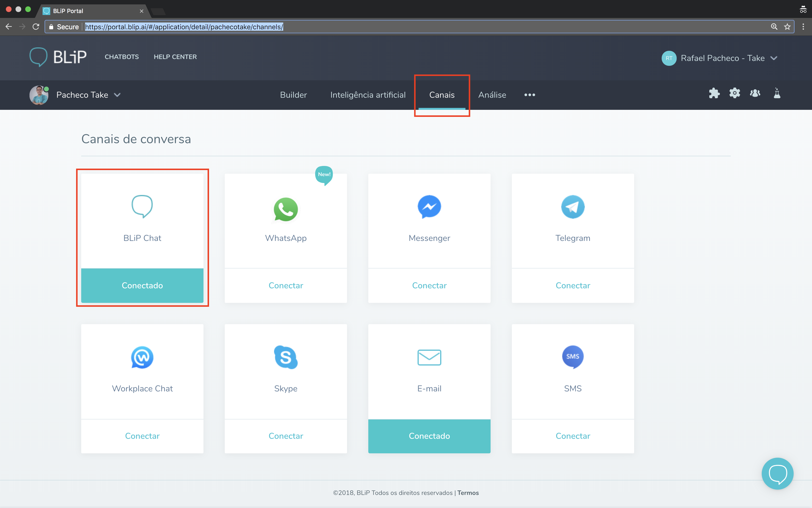Switch to the Inteligência artificial tab

368,95
